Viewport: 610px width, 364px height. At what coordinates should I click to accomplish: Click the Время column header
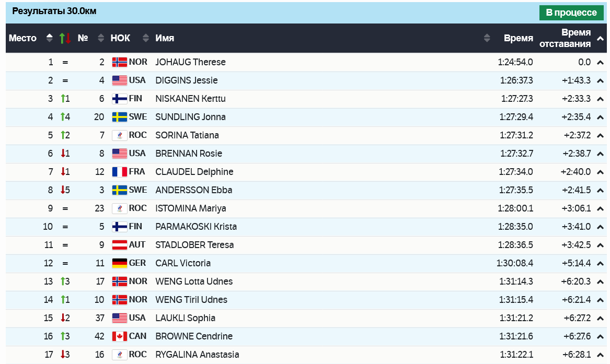[x=518, y=38]
